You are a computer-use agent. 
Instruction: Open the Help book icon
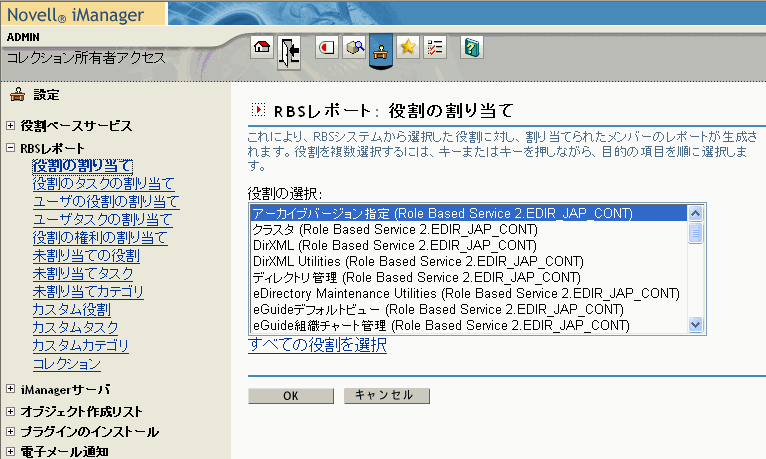coord(472,47)
